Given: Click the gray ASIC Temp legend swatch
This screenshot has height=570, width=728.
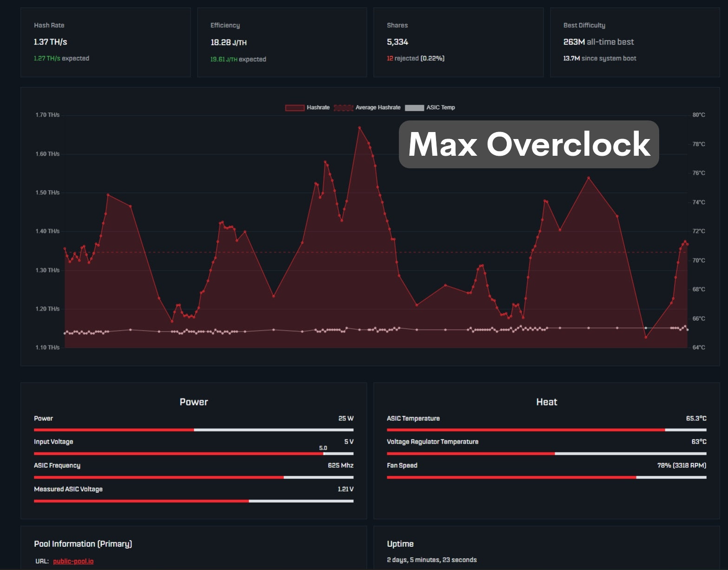Looking at the screenshot, I should pyautogui.click(x=414, y=107).
